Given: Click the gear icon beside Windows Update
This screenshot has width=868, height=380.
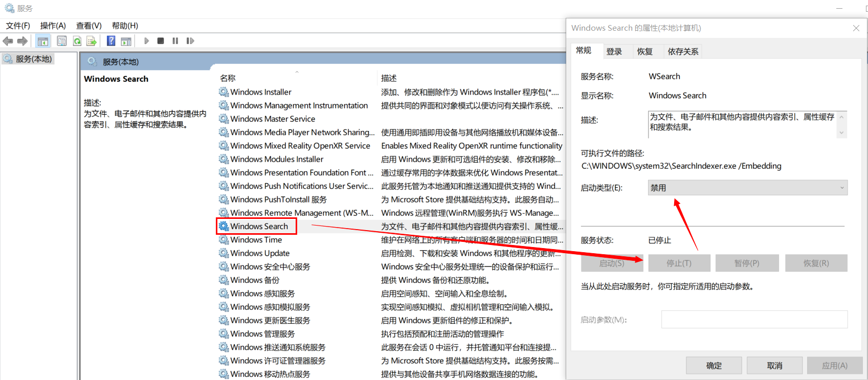Looking at the screenshot, I should (x=224, y=253).
